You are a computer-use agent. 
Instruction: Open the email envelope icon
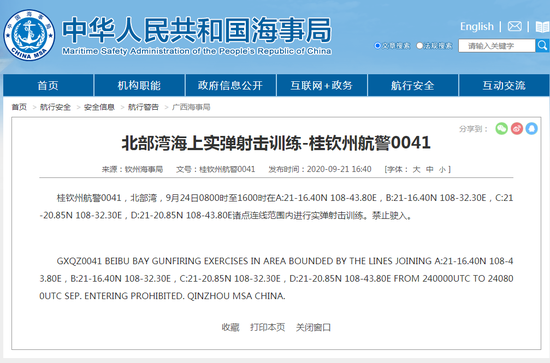(x=515, y=26)
